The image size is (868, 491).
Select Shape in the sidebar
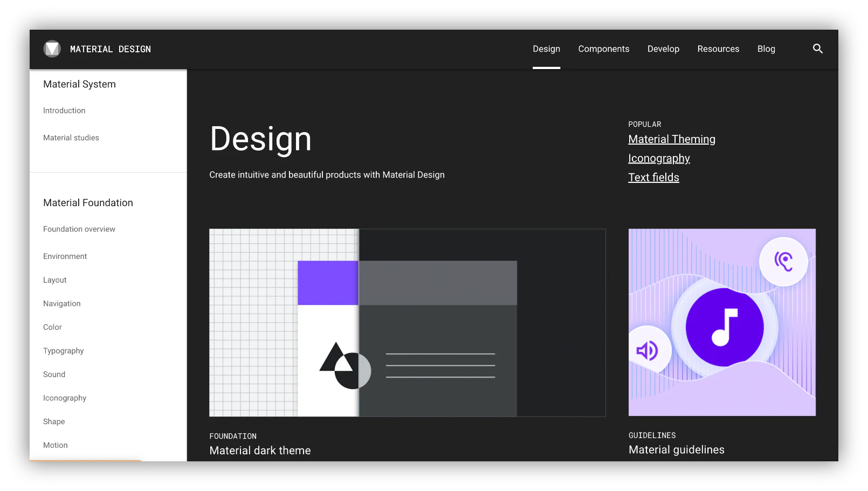coord(54,422)
